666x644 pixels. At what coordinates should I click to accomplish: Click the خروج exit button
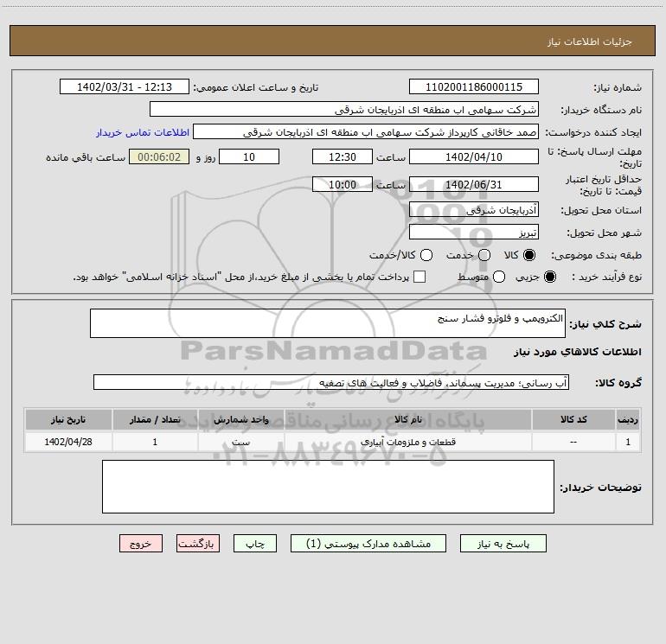pyautogui.click(x=141, y=544)
